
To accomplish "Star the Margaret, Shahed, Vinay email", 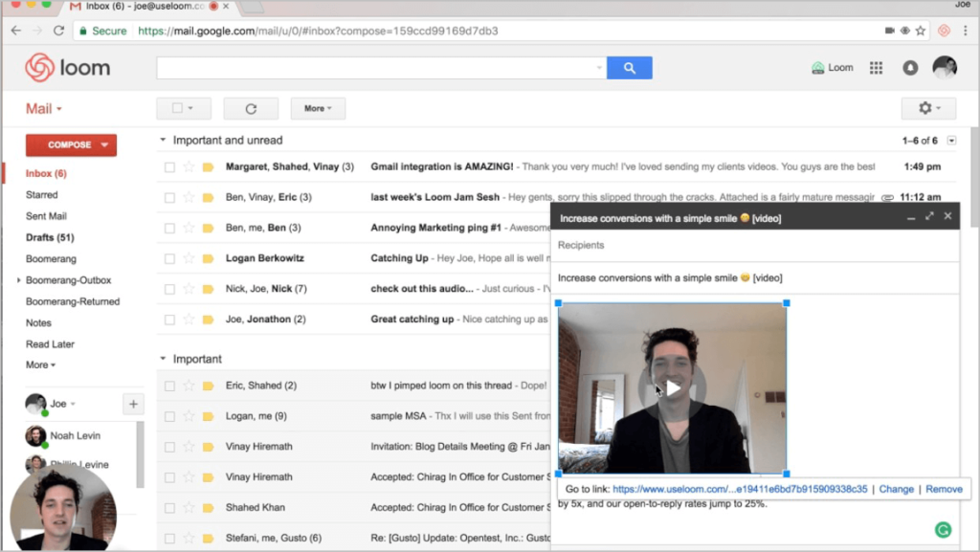I will coord(189,166).
